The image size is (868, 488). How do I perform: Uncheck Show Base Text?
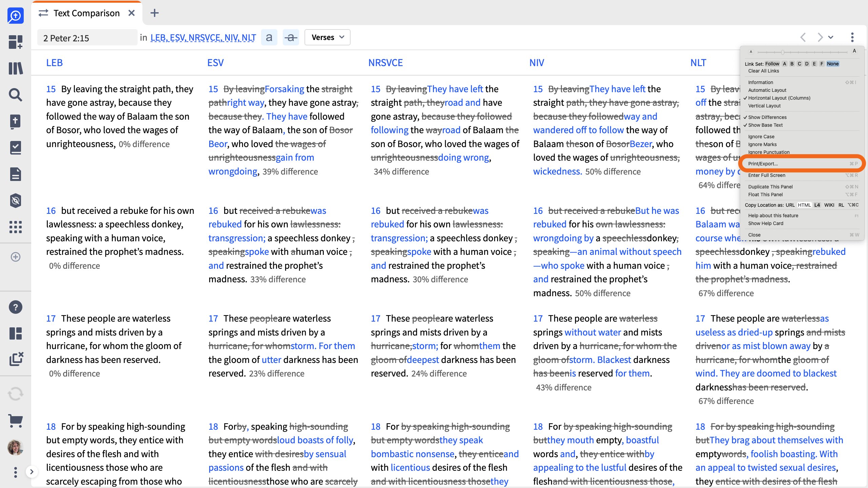click(x=802, y=125)
